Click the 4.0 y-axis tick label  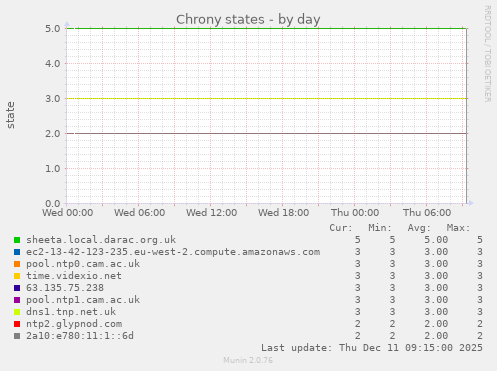tap(53, 64)
